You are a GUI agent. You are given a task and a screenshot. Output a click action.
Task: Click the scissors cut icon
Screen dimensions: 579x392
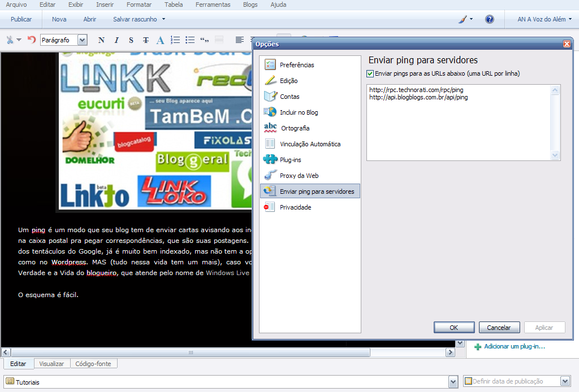tap(10, 40)
